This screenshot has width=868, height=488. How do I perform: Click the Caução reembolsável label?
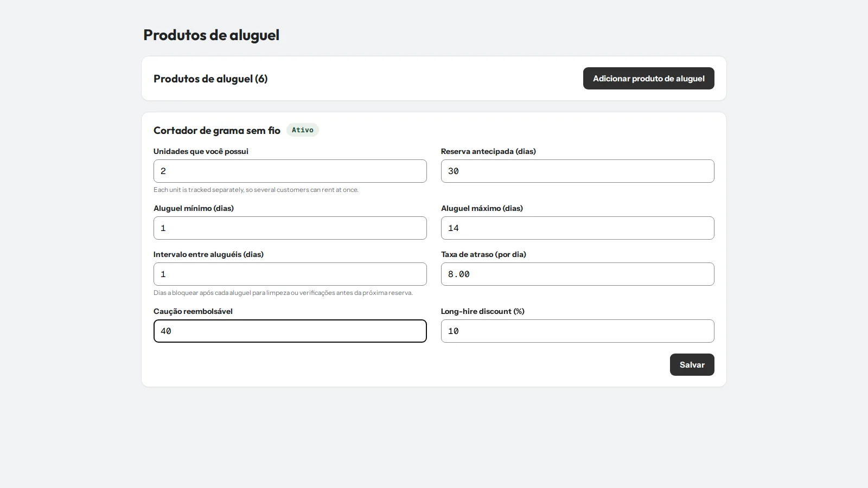coord(193,311)
